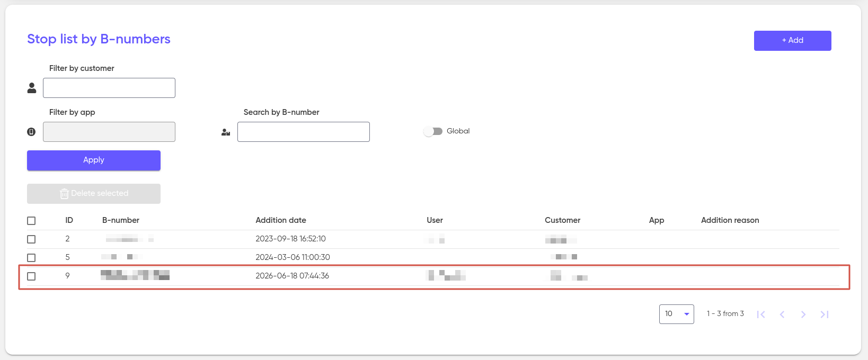Click date 2023-09-18 16:52:10
This screenshot has width=868, height=360.
[290, 239]
